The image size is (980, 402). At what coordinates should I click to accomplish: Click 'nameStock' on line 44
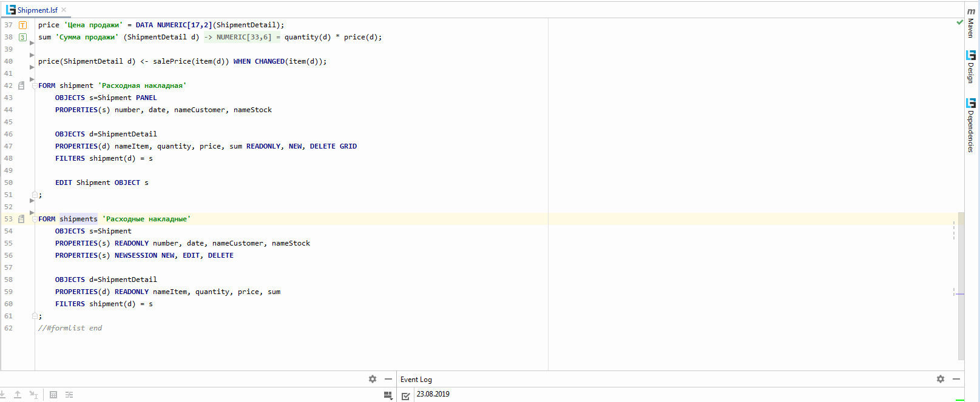coord(252,110)
